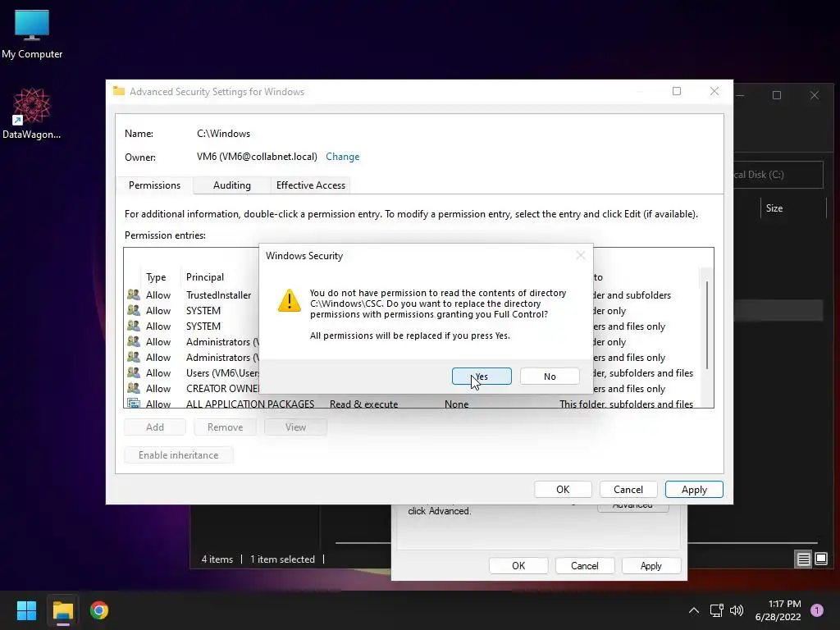This screenshot has height=630, width=840.
Task: Switch to the Effective Access tab
Action: tap(311, 185)
